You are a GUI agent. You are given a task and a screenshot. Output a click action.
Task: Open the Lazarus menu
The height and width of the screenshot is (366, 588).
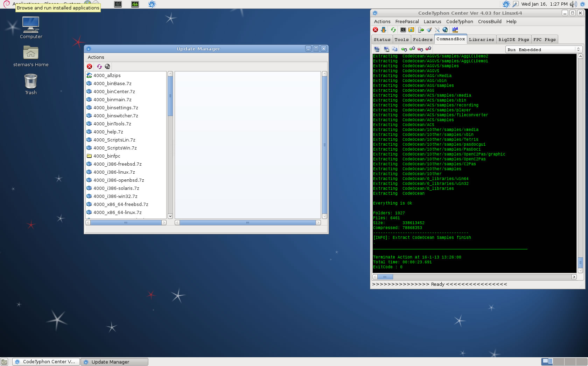pyautogui.click(x=432, y=21)
